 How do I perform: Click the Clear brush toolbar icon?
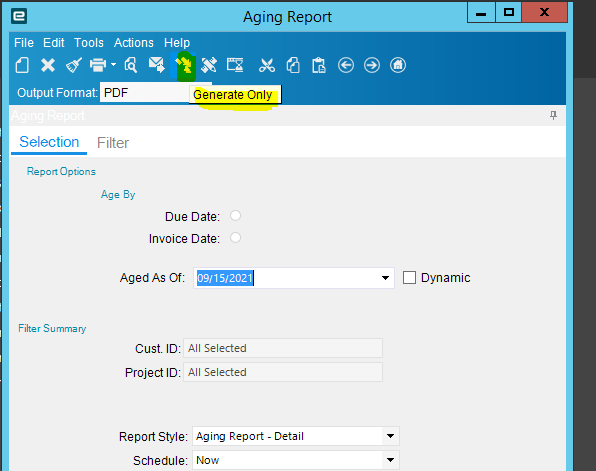[x=74, y=65]
